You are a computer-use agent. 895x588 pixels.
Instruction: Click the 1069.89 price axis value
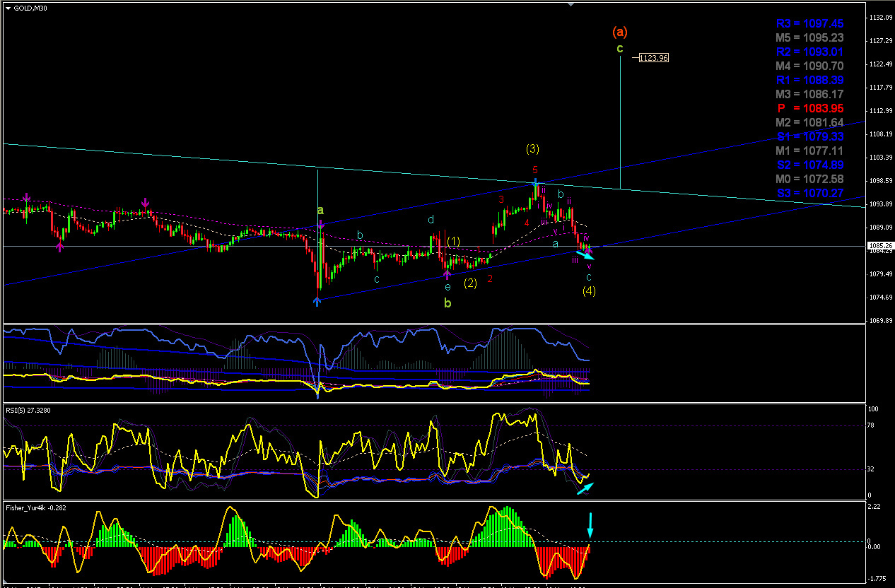point(879,320)
